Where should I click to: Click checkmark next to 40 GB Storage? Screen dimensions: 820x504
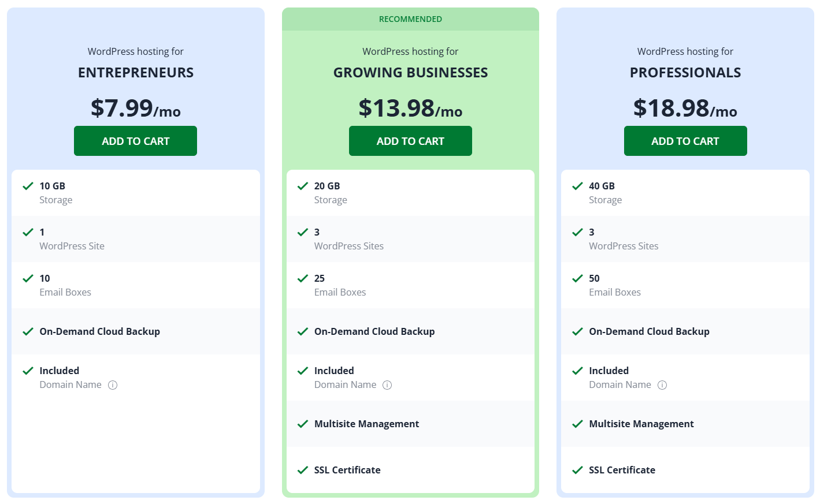click(577, 186)
